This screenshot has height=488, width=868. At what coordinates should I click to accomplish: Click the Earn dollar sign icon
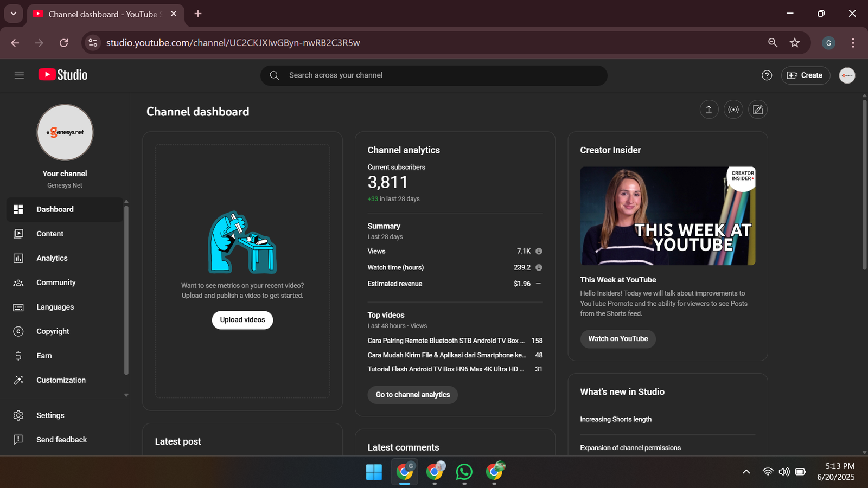18,356
